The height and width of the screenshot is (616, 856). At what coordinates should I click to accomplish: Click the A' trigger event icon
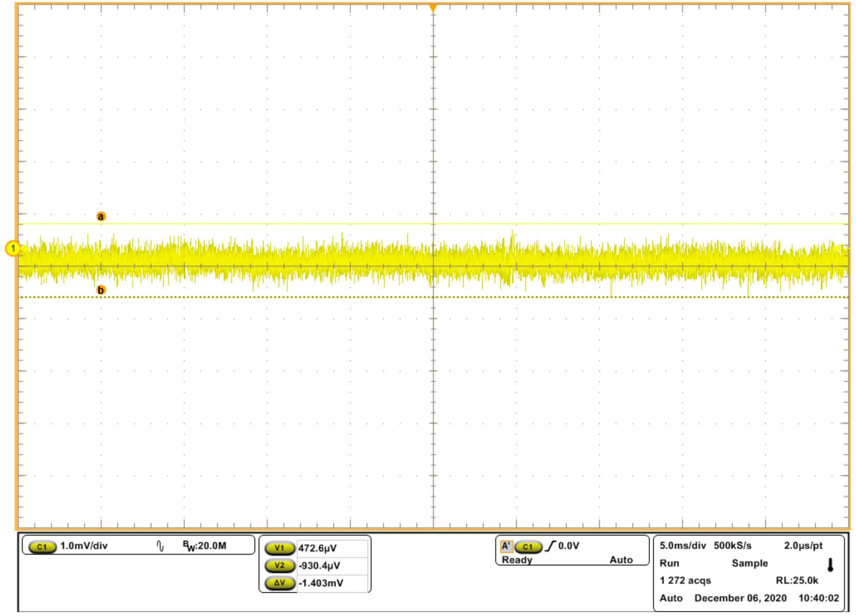point(506,546)
